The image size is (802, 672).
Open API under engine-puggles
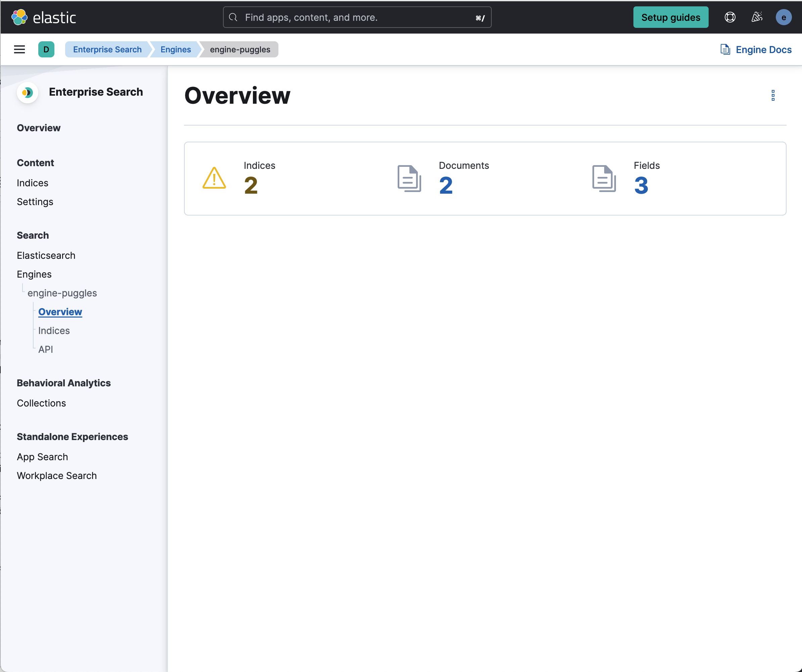(45, 349)
